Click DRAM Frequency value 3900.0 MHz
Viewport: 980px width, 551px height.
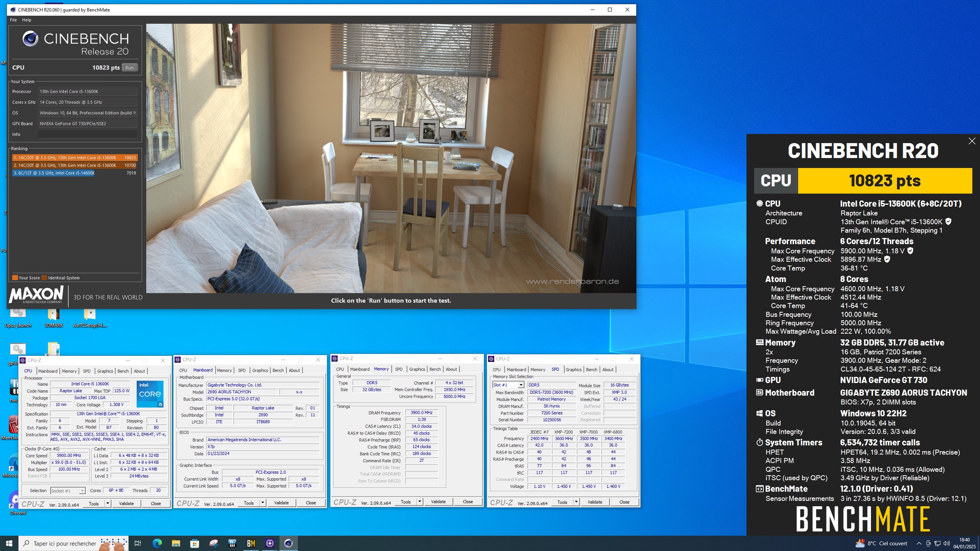421,413
